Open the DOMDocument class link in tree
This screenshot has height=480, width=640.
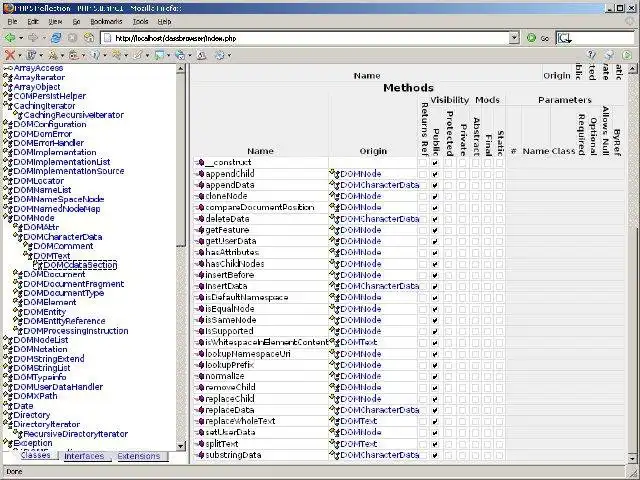(54, 274)
